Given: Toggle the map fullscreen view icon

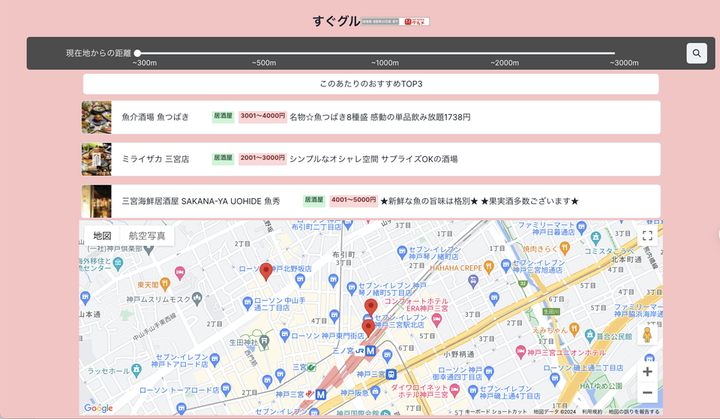Looking at the screenshot, I should 647,236.
